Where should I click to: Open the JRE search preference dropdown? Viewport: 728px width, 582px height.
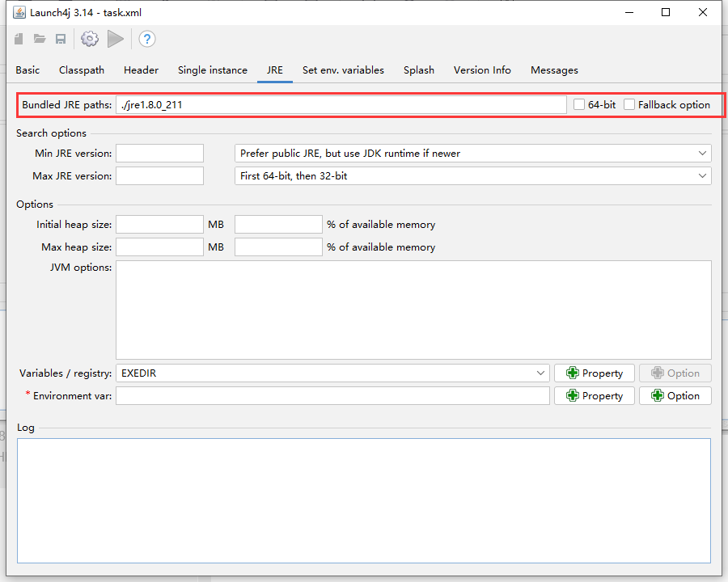point(702,153)
